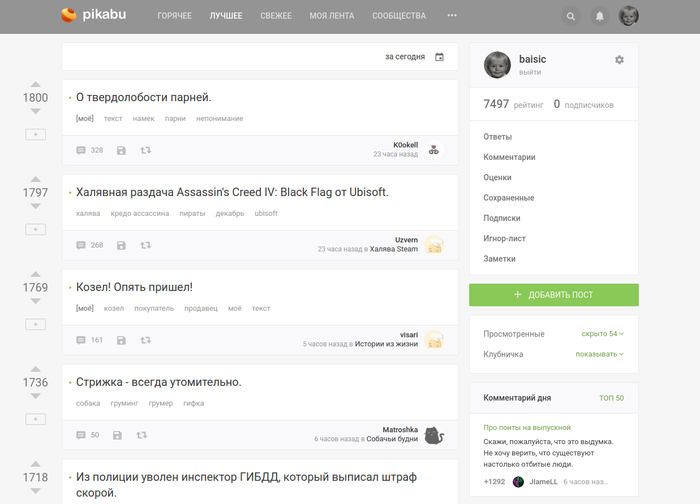The height and width of the screenshot is (504, 700).
Task: Downvote the post rated 1797
Action: tap(35, 207)
